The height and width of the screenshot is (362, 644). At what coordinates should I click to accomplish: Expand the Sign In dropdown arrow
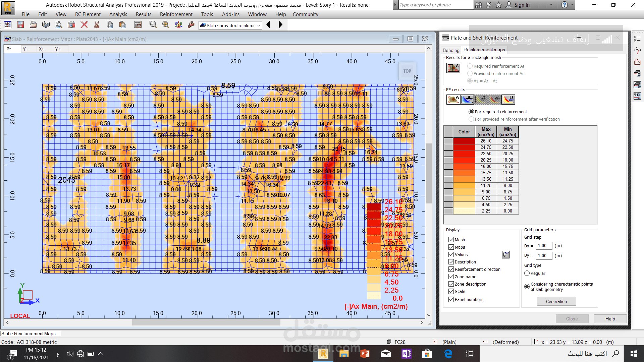(x=551, y=5)
